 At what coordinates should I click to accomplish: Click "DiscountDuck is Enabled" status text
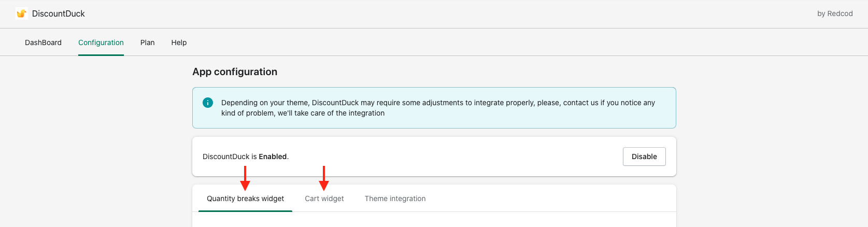(246, 157)
